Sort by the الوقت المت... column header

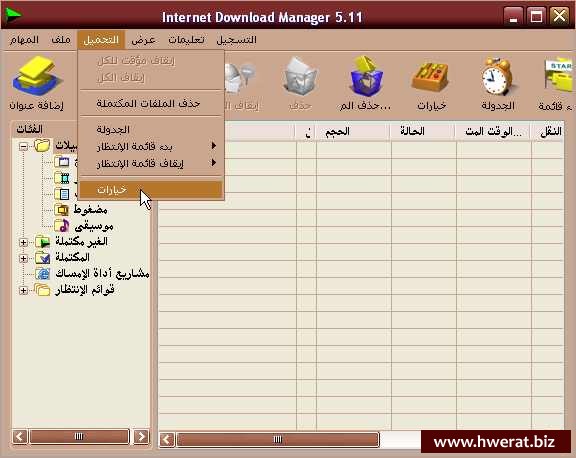coord(493,131)
